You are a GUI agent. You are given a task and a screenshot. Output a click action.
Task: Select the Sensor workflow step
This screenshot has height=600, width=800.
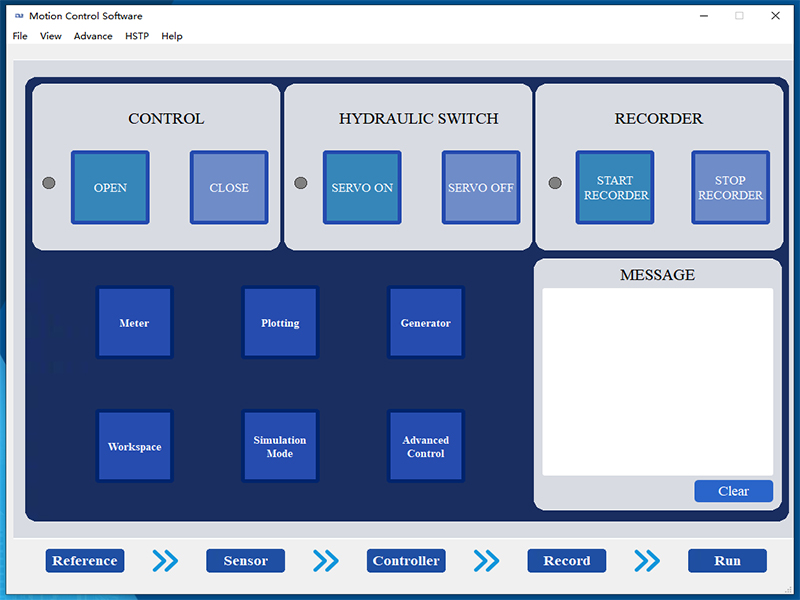[x=245, y=561]
